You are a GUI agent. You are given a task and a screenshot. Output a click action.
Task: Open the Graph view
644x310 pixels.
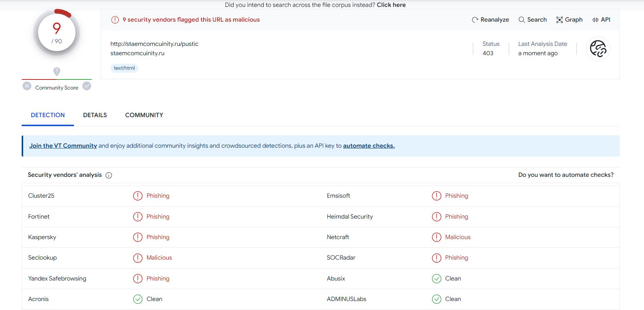click(x=569, y=20)
